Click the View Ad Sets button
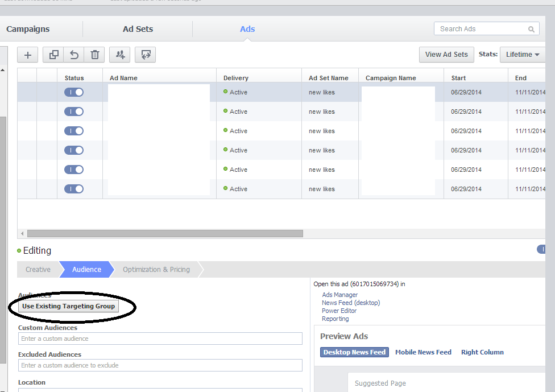Viewport: 555px width, 392px height. 446,55
